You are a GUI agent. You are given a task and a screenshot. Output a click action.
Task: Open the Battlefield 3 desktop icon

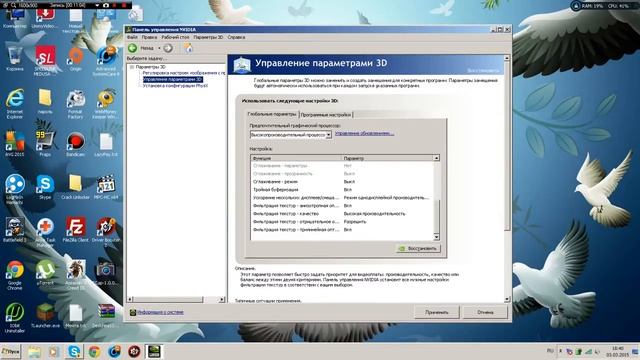pyautogui.click(x=15, y=230)
